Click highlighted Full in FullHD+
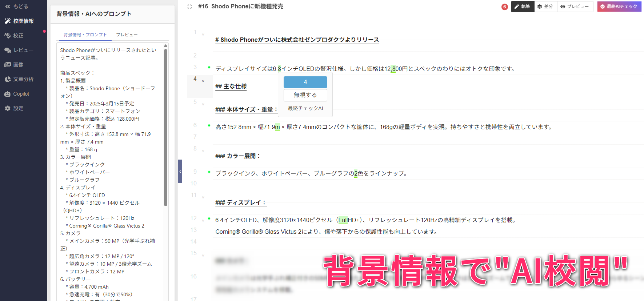The image size is (644, 301). pyautogui.click(x=343, y=220)
